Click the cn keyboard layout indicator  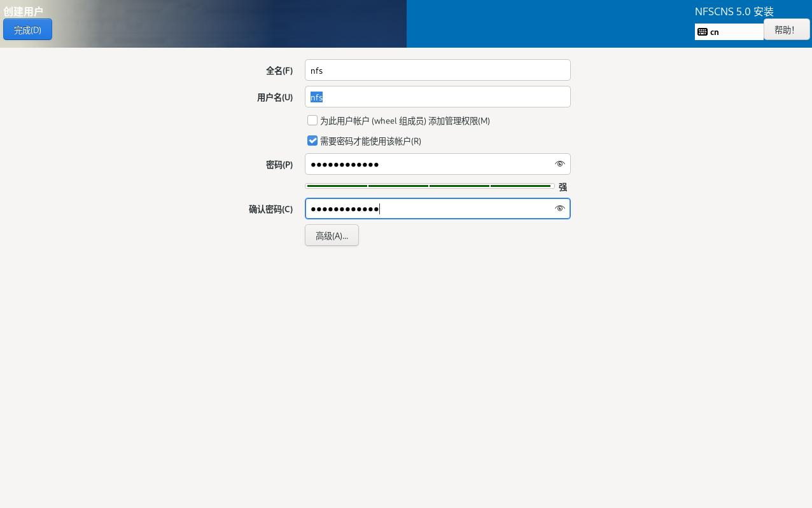pyautogui.click(x=729, y=32)
